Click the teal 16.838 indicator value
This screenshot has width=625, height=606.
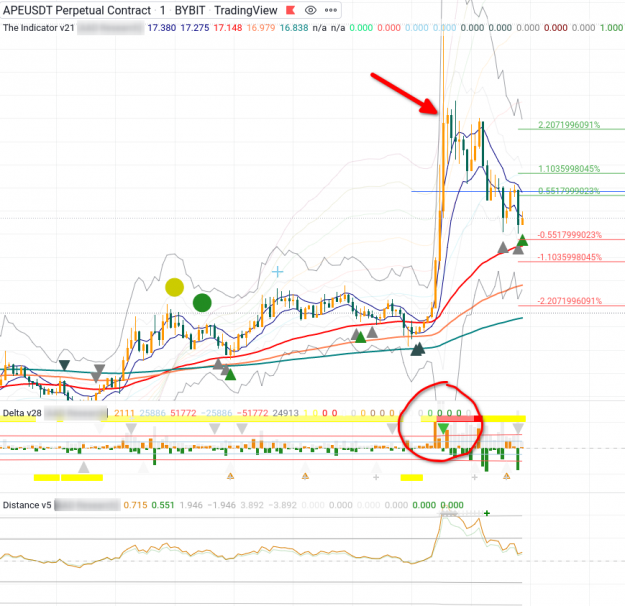[x=294, y=28]
